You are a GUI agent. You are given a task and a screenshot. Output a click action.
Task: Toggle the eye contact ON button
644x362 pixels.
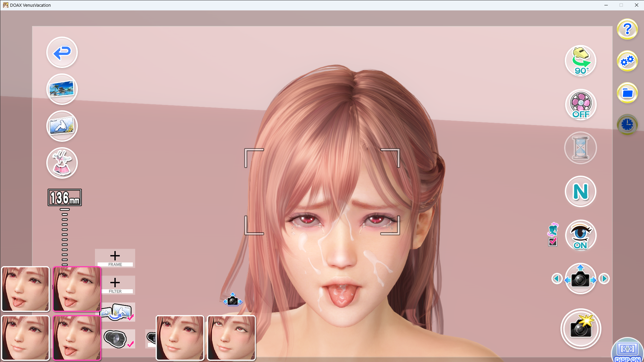[x=581, y=235]
